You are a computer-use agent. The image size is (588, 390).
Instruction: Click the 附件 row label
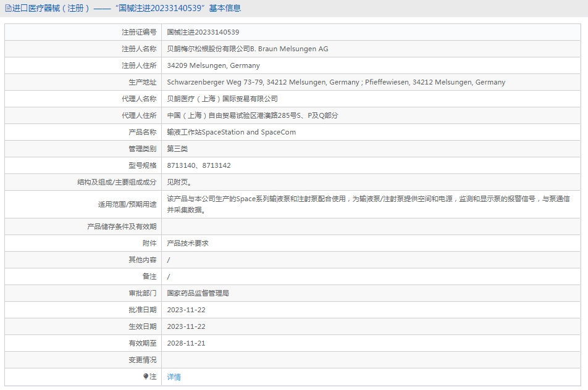point(149,243)
